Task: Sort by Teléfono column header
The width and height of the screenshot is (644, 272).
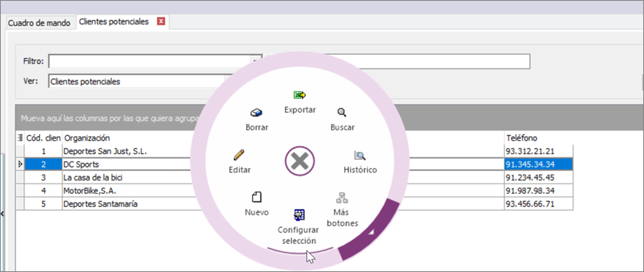Action: [539, 138]
